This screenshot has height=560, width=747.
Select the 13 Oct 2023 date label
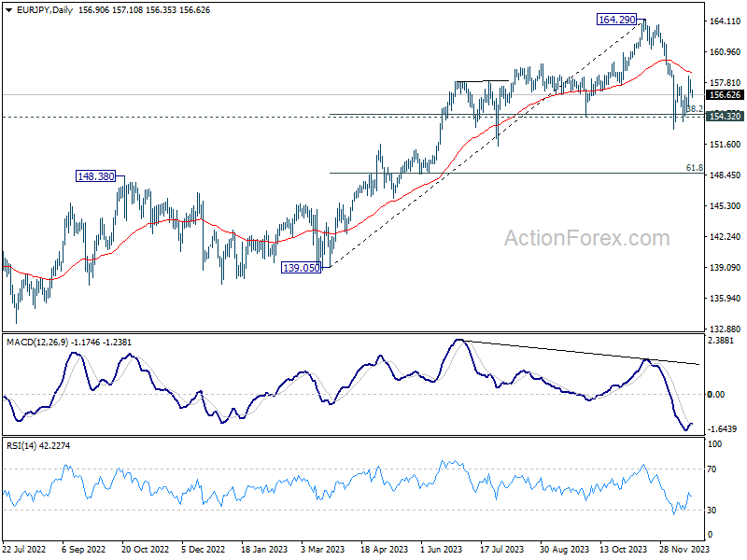point(623,549)
